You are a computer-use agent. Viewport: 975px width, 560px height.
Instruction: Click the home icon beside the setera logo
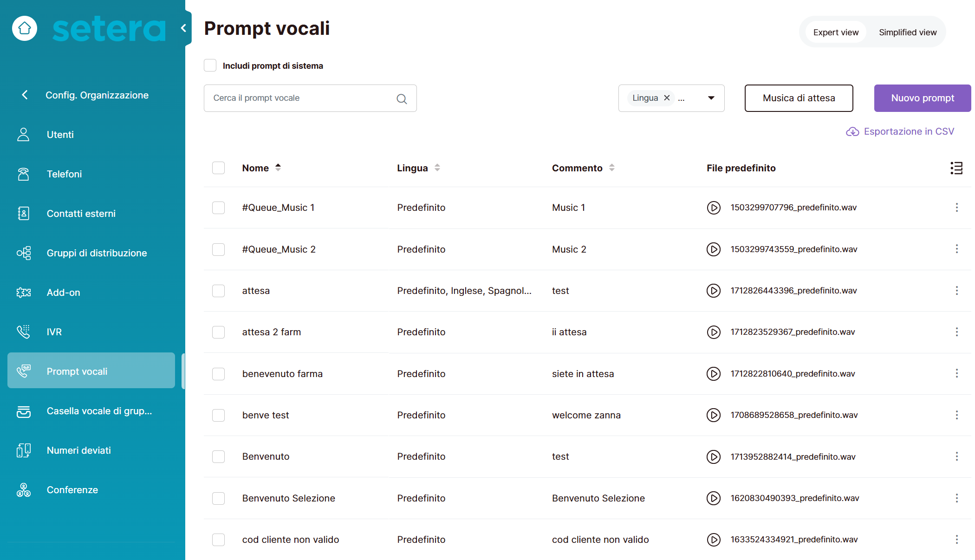(x=25, y=28)
